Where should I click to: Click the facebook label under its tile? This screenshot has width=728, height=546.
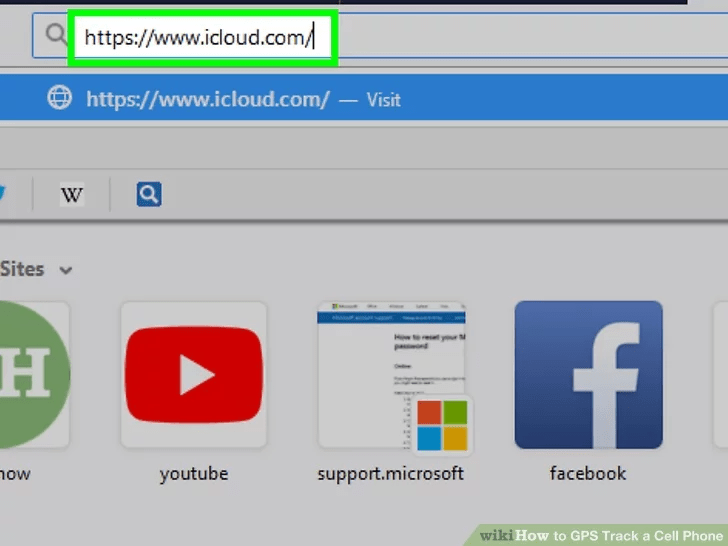click(x=588, y=474)
